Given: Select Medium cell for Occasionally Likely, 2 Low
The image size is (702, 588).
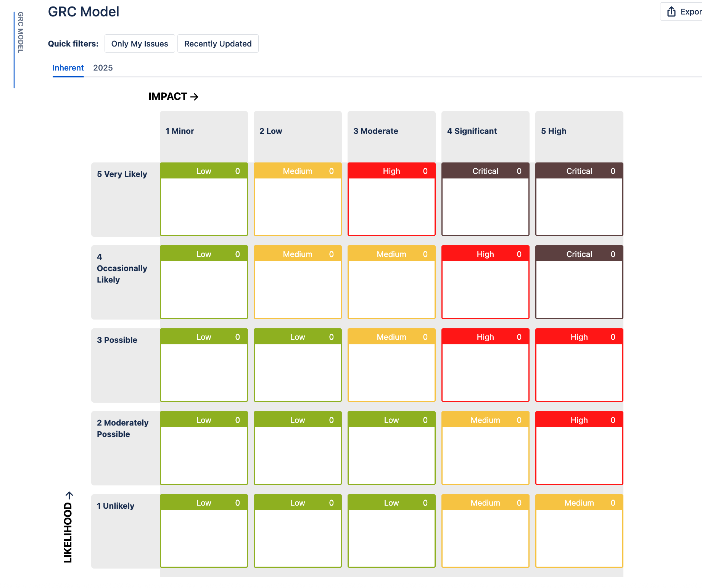Looking at the screenshot, I should 298,282.
